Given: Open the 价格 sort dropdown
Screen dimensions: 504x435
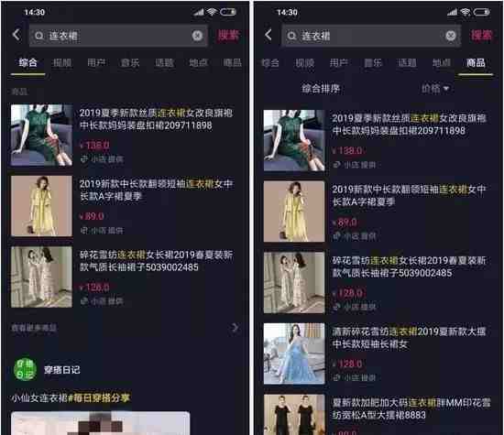Looking at the screenshot, I should pyautogui.click(x=435, y=88).
